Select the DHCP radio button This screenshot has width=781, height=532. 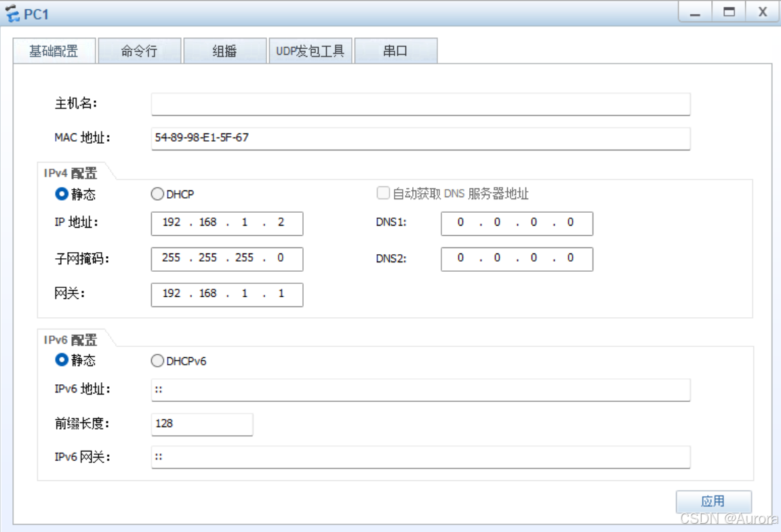[157, 194]
